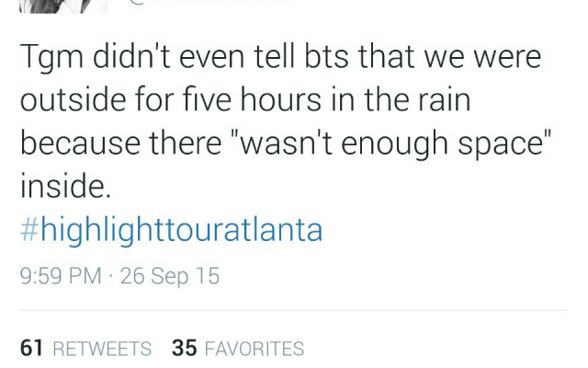Open the tweet author's profile avatar
The width and height of the screenshot is (588, 368).
tap(63, 6)
